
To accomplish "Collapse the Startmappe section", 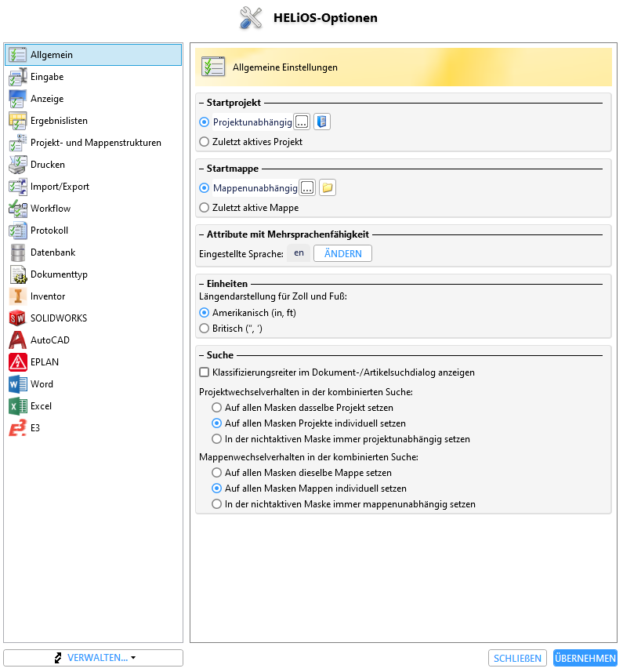I will (201, 169).
